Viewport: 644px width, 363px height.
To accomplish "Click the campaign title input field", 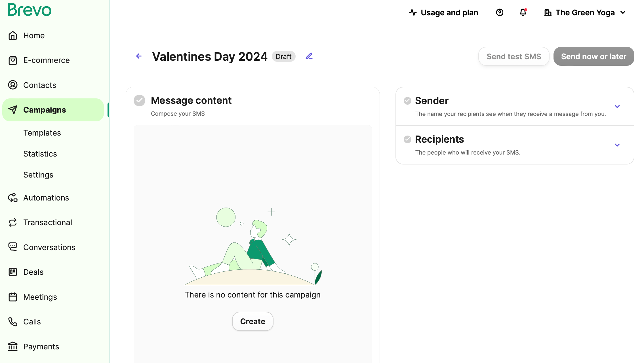I will (x=210, y=56).
